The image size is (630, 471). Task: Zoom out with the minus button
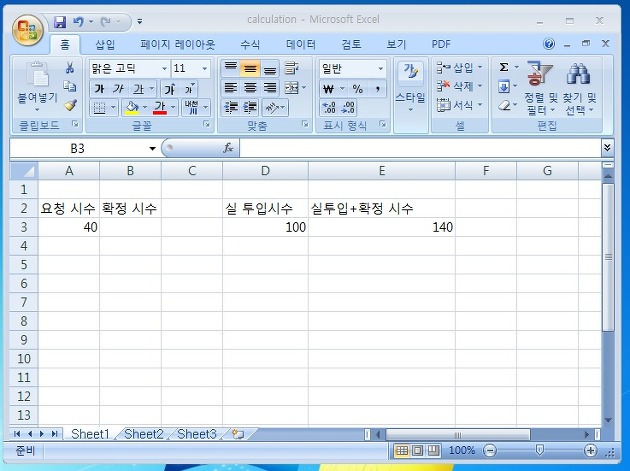point(490,451)
